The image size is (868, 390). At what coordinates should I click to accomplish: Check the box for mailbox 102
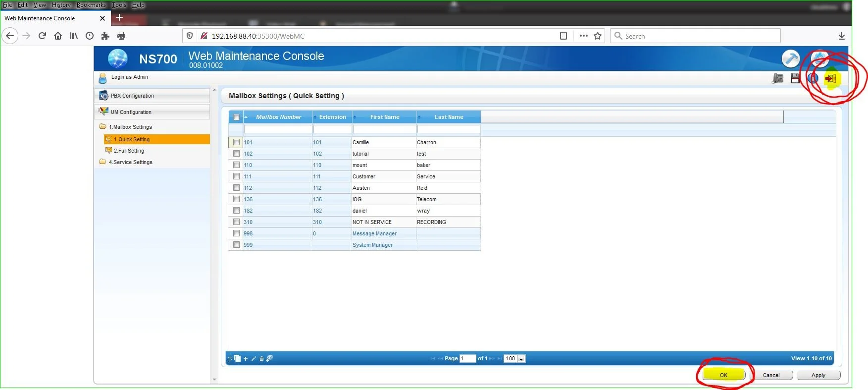pyautogui.click(x=236, y=154)
